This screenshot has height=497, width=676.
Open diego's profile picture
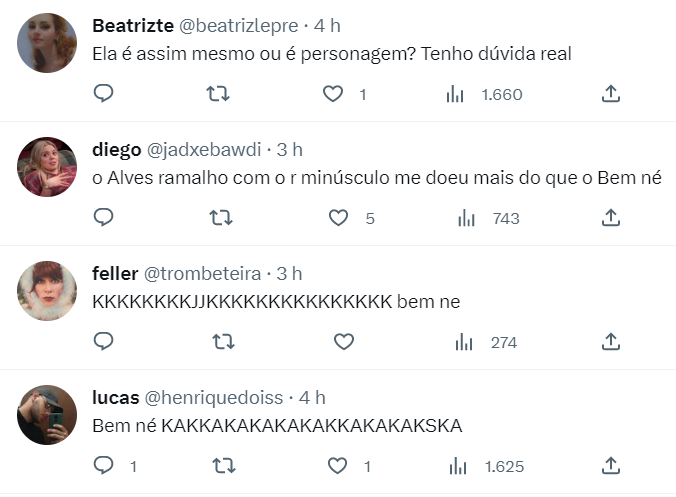[x=47, y=167]
